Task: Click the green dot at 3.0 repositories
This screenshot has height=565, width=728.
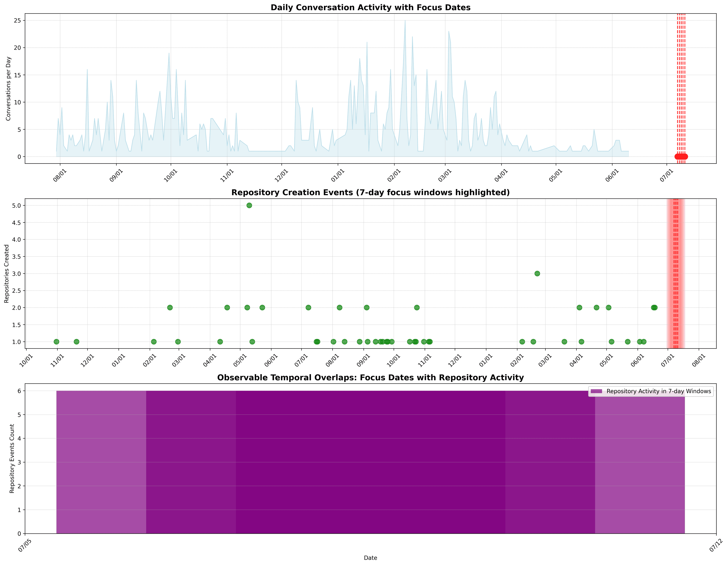Action: (x=537, y=274)
